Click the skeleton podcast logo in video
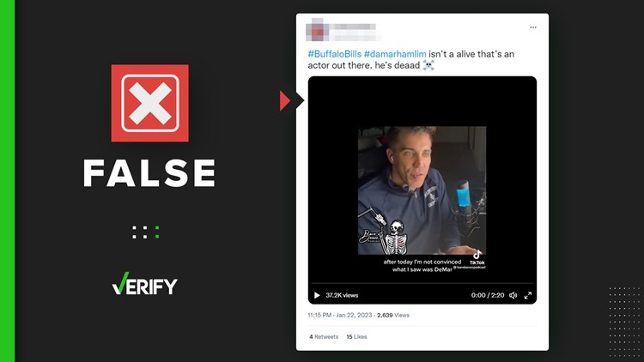Viewport: 644px width, 362px height. click(x=384, y=236)
